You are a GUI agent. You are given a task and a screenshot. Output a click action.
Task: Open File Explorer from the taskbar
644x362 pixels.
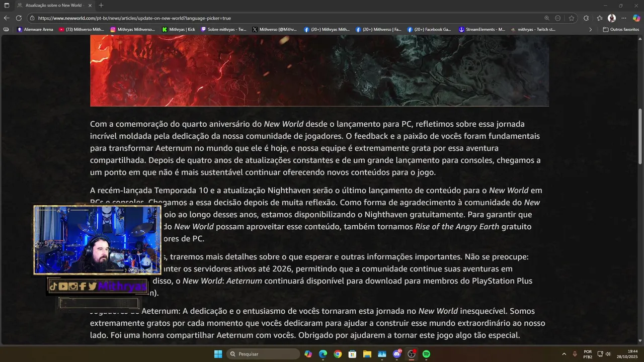(x=367, y=354)
